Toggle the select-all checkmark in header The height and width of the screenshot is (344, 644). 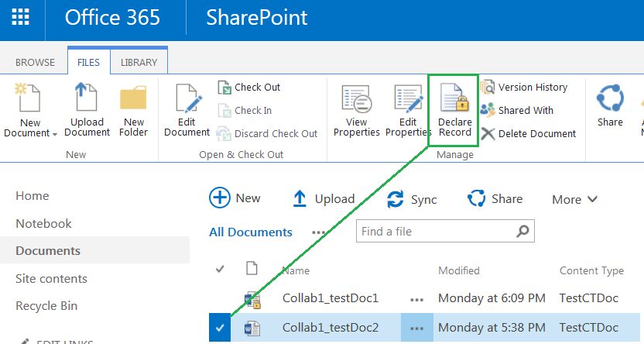(x=220, y=270)
